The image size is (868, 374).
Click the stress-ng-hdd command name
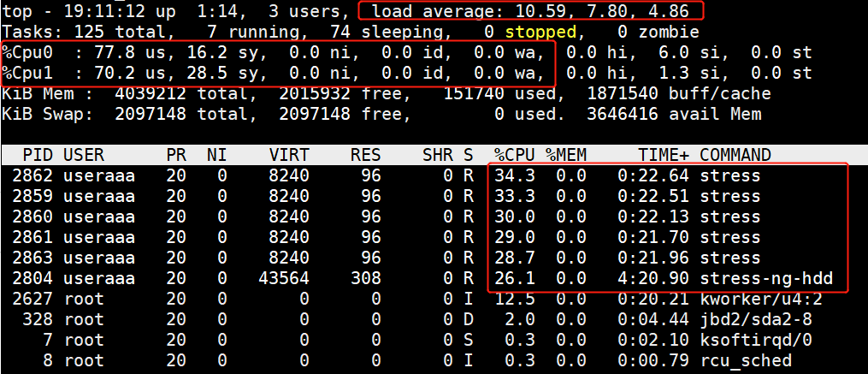point(766,278)
